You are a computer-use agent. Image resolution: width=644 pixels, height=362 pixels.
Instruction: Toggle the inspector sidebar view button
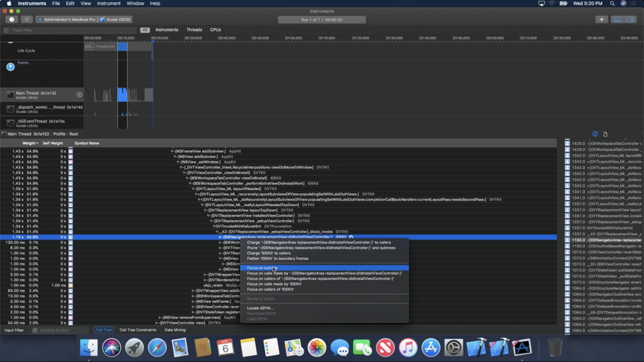(630, 19)
